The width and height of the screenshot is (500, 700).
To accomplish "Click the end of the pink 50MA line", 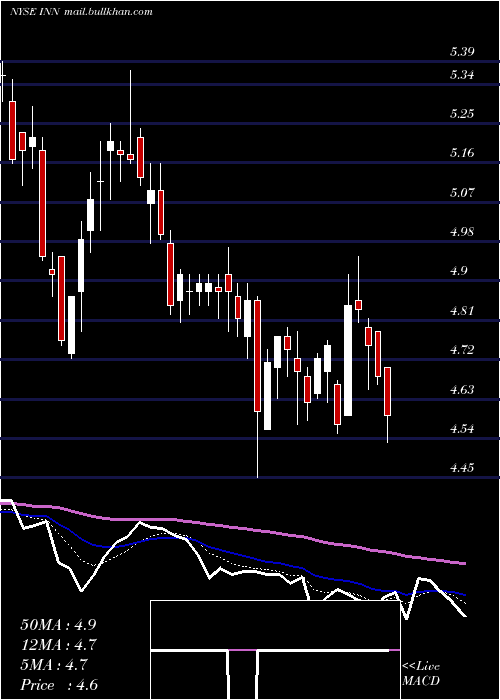I will (465, 563).
